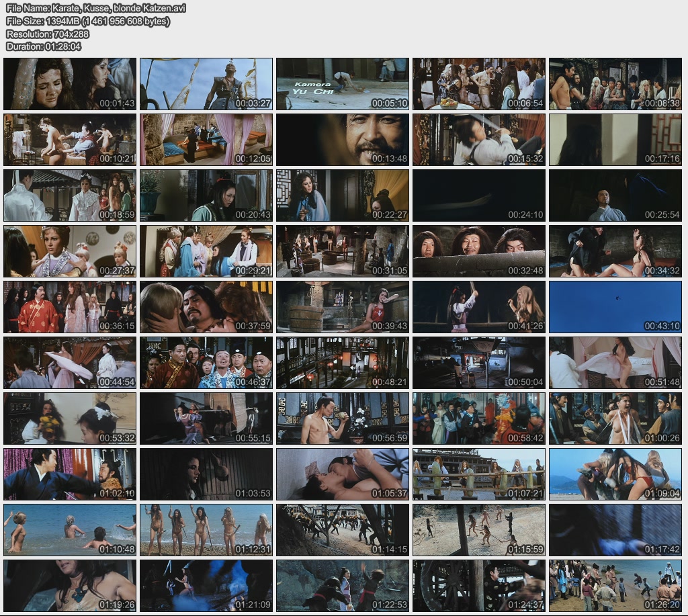This screenshot has width=688, height=616.
Task: Open the hillside battle frame at 01:14:15
Action: [x=343, y=530]
